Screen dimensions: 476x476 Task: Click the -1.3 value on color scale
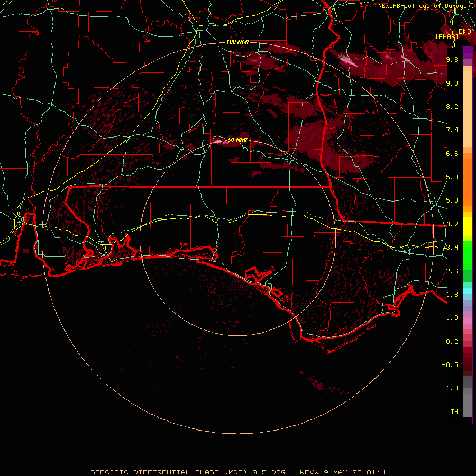[450, 388]
